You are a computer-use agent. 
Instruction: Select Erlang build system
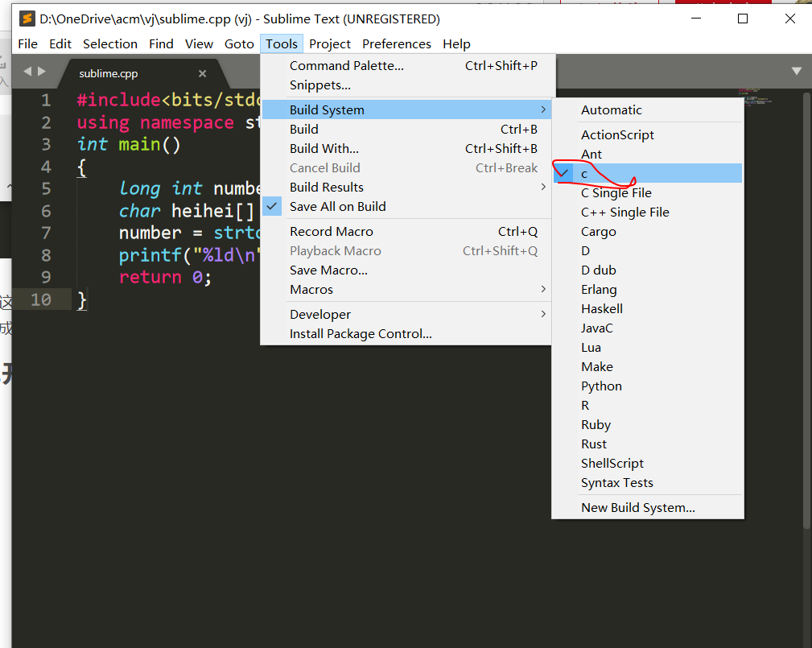click(648, 290)
